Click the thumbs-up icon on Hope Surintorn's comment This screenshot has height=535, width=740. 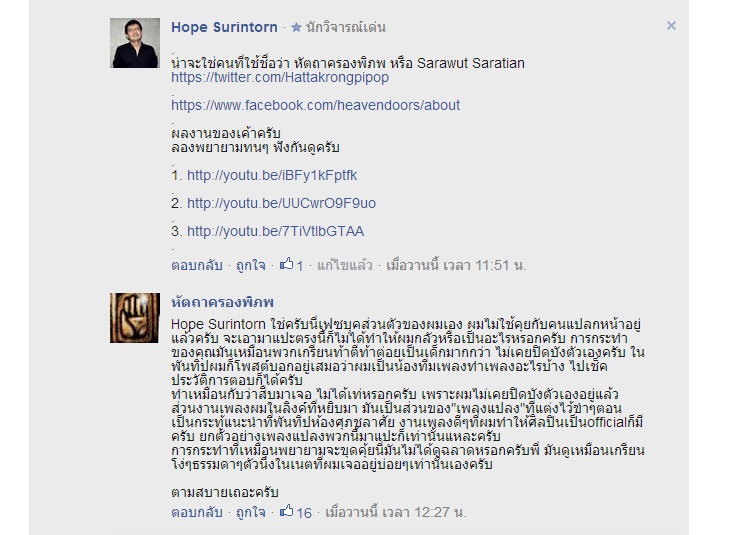(286, 264)
